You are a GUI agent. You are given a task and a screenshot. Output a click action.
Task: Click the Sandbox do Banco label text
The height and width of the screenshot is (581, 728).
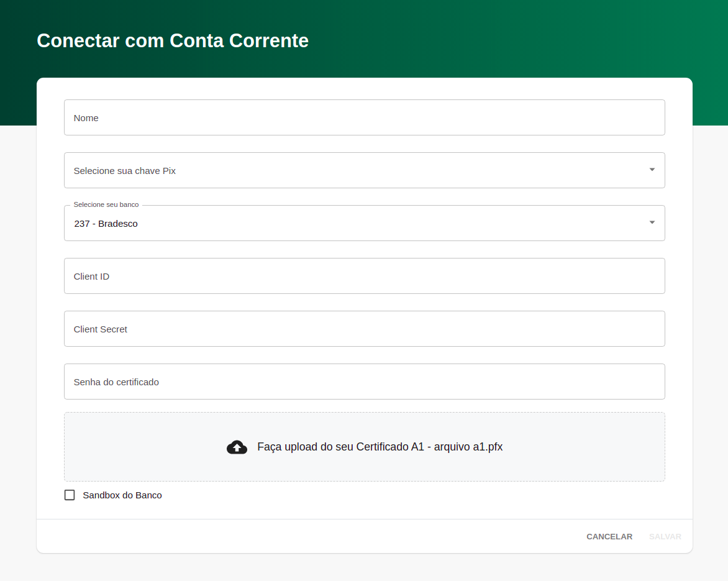122,495
